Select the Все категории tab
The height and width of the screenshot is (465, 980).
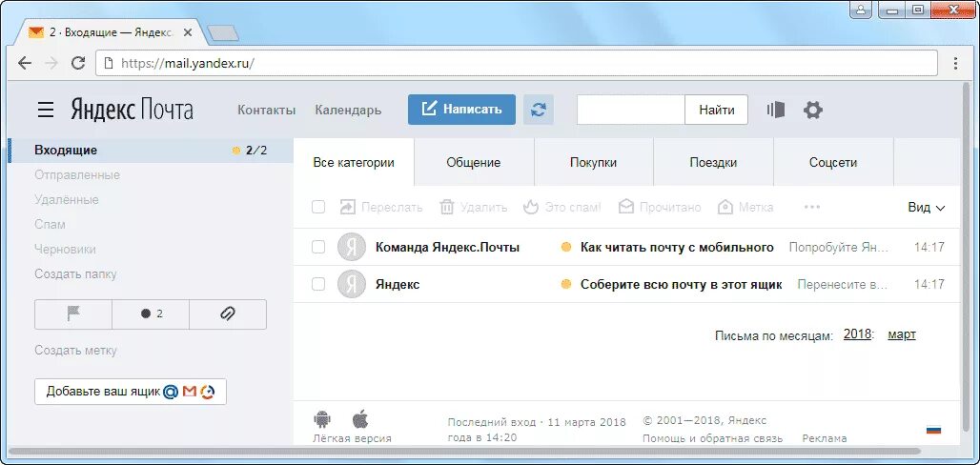pyautogui.click(x=354, y=163)
